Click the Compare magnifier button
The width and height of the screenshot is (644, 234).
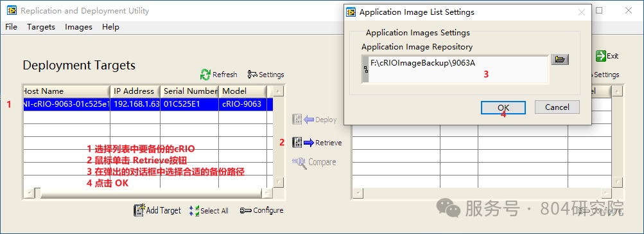314,163
